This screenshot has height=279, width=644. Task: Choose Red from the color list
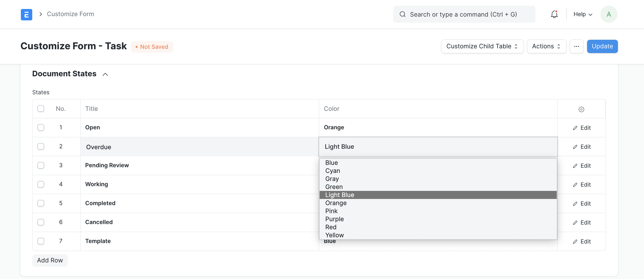coord(331,227)
